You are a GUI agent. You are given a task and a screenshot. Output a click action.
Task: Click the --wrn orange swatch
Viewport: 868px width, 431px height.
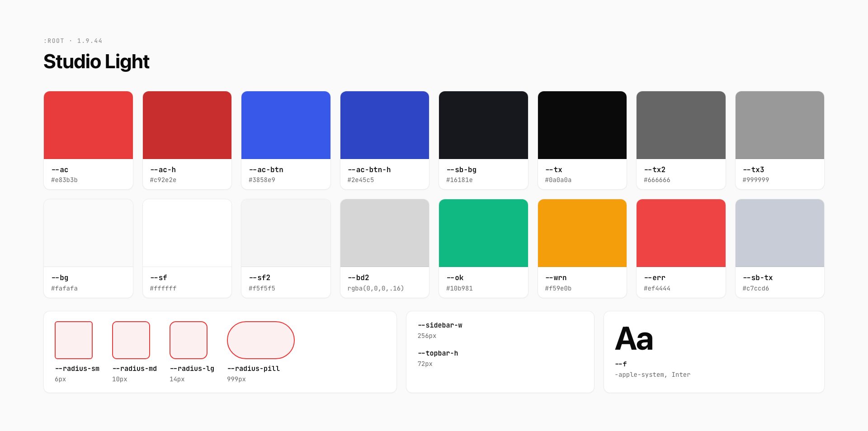pos(582,233)
